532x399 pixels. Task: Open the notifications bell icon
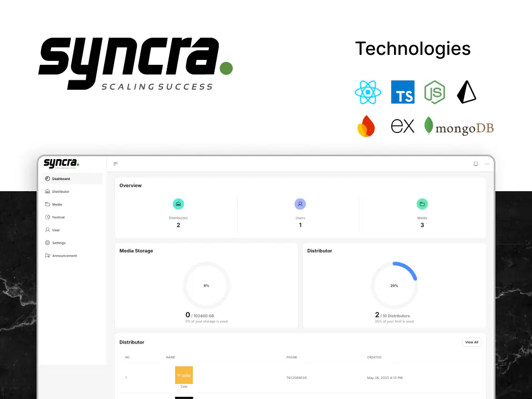coord(475,164)
